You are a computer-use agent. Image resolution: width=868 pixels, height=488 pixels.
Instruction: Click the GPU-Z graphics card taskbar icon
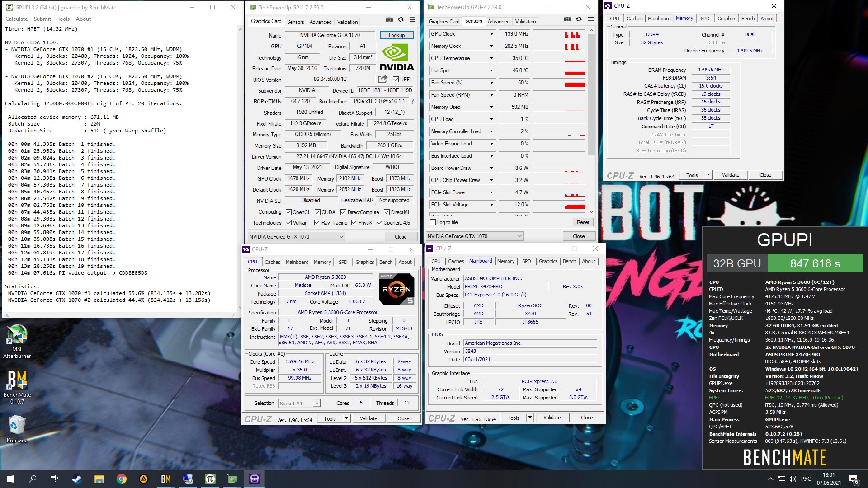(x=232, y=479)
